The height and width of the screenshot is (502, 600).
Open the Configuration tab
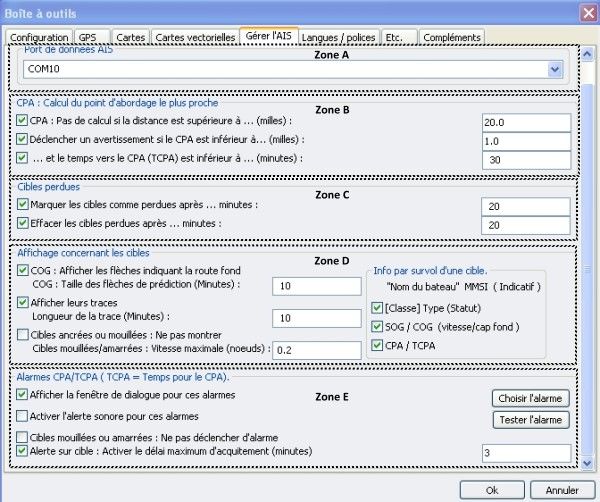39,37
